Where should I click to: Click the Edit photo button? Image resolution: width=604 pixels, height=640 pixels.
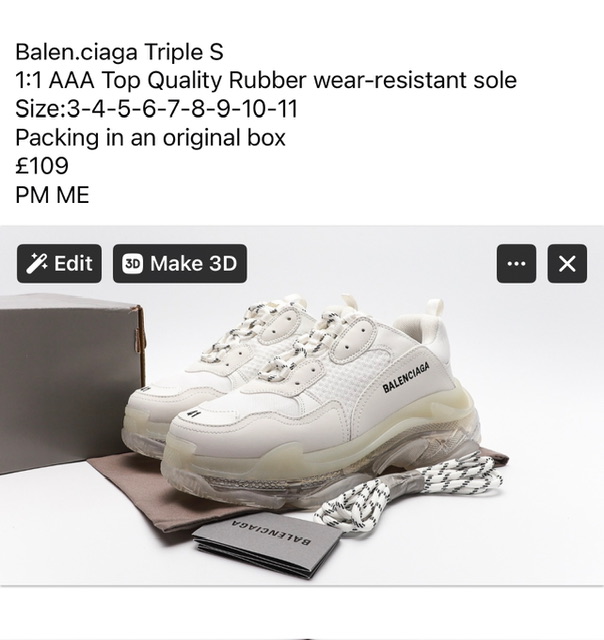[59, 264]
